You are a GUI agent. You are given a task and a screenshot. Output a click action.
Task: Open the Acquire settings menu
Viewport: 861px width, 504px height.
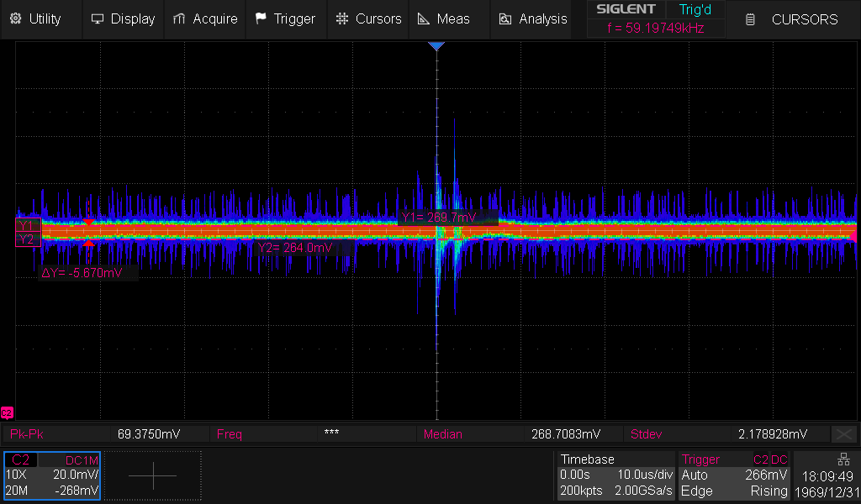[205, 18]
